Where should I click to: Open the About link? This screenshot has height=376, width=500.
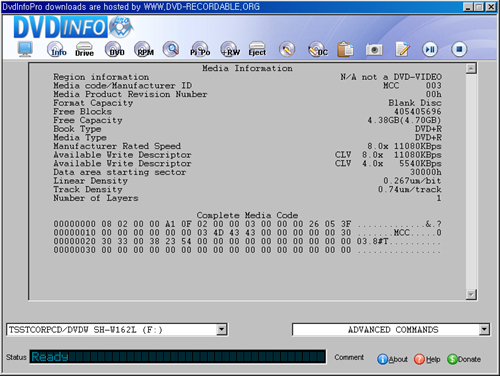tap(392, 359)
